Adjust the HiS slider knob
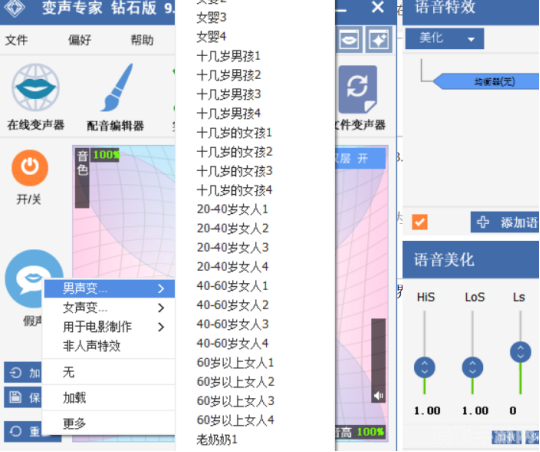 pyautogui.click(x=425, y=367)
